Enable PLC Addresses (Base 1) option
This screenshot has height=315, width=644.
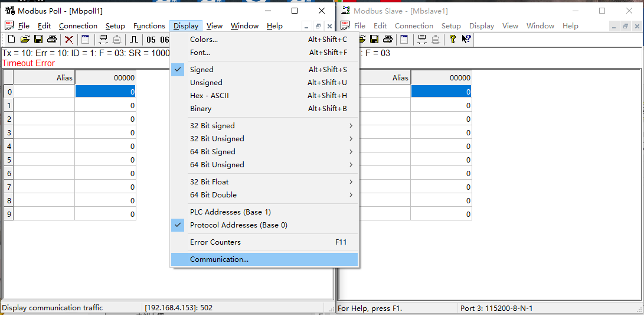click(230, 212)
